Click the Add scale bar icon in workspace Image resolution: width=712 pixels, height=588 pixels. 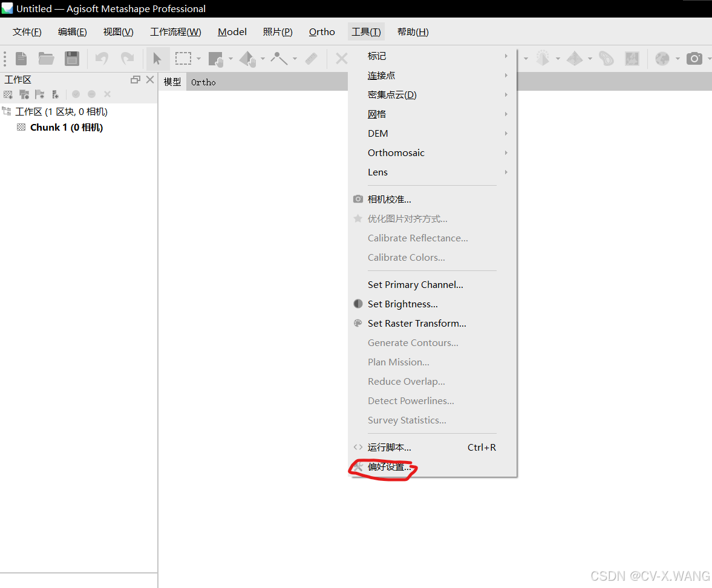[56, 94]
